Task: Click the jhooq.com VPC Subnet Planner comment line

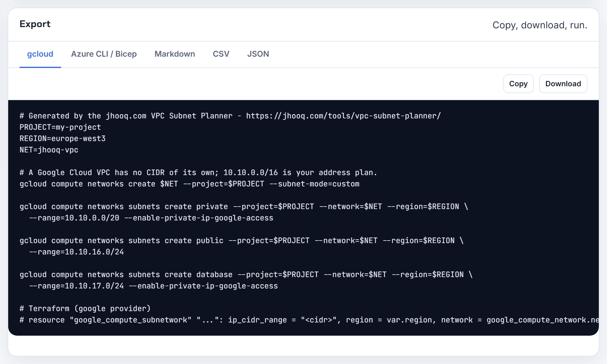Action: coord(230,116)
